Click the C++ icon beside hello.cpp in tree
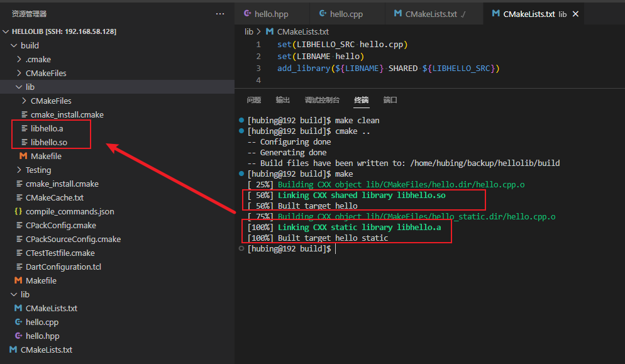This screenshot has height=364, width=625. [18, 322]
